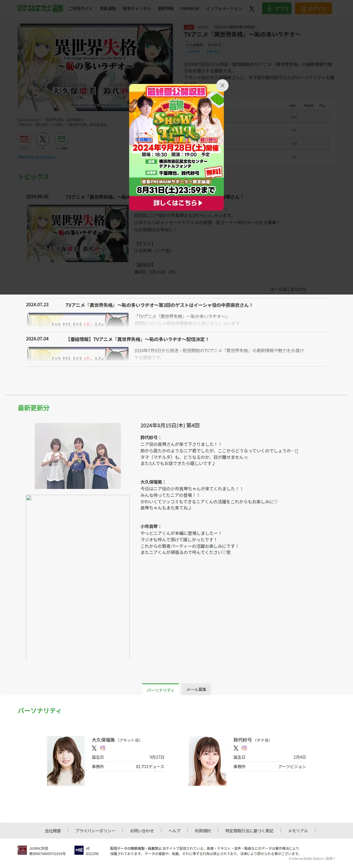The height and width of the screenshot is (868, 353).
Task: Switch to the メール募集 tab
Action: tap(196, 690)
